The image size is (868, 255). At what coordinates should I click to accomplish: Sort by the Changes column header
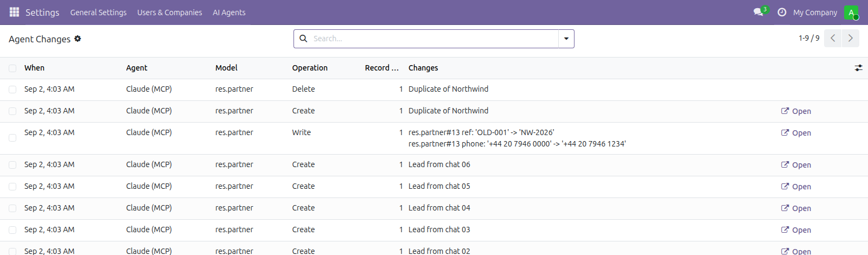point(423,68)
